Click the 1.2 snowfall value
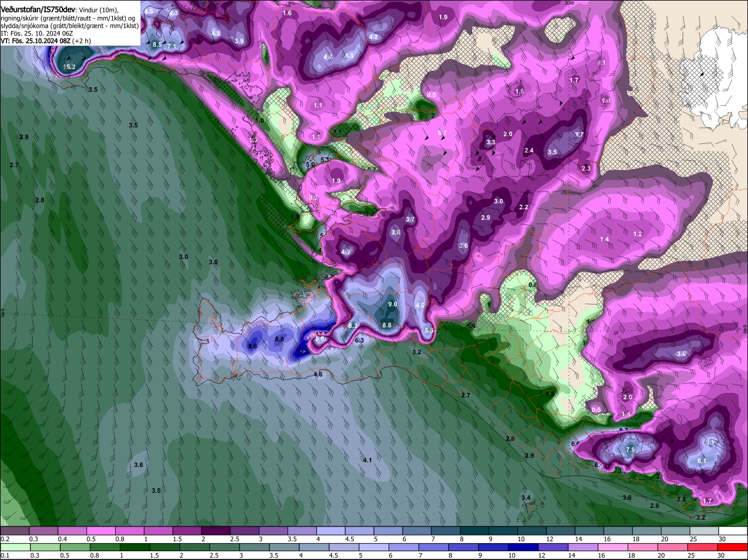The width and height of the screenshot is (748, 560). (x=638, y=234)
